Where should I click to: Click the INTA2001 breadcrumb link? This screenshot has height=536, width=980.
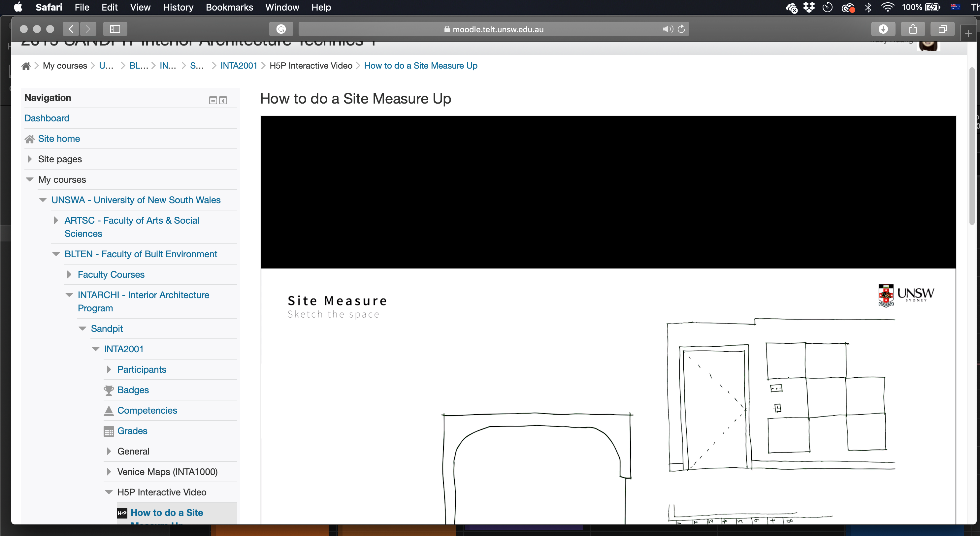tap(239, 66)
